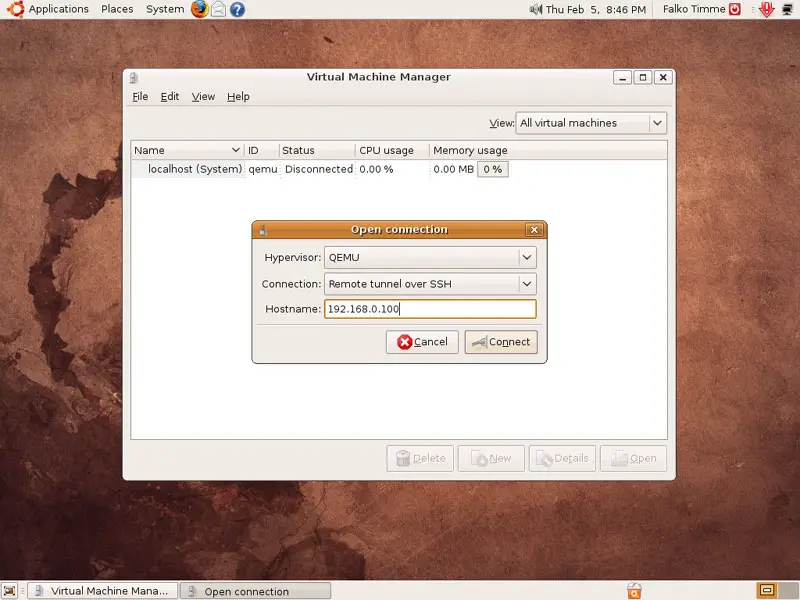Open the Applications menu
Viewport: 800px width, 600px height.
(59, 9)
